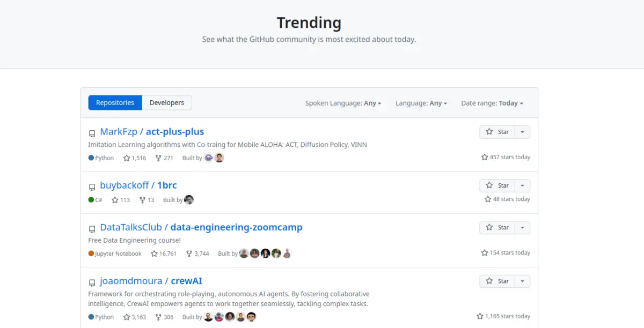Star the crewAI repository

click(x=497, y=281)
